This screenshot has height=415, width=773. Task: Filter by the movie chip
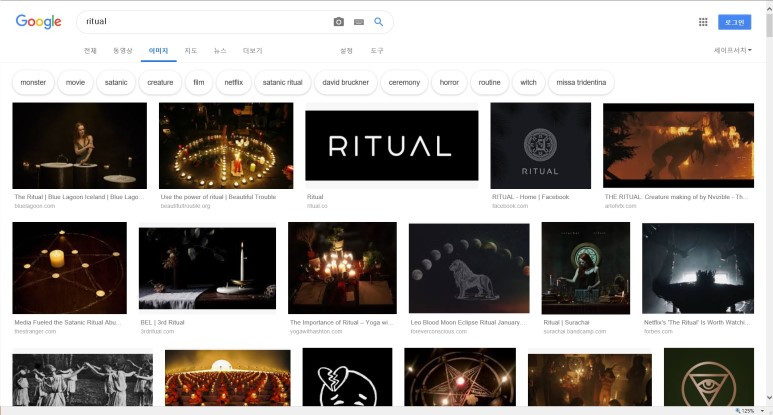coord(75,82)
